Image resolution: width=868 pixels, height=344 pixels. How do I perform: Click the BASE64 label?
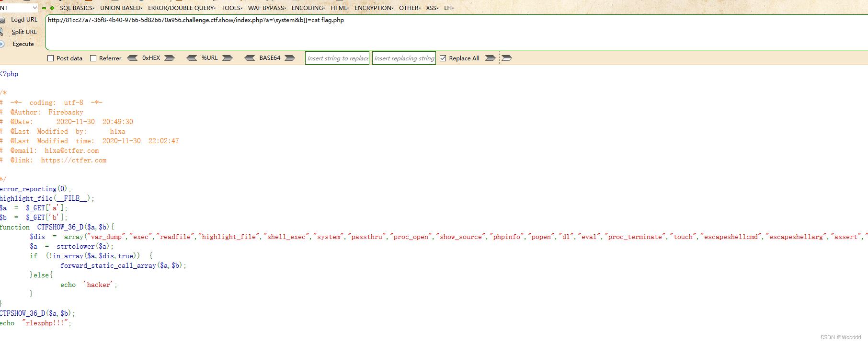270,58
